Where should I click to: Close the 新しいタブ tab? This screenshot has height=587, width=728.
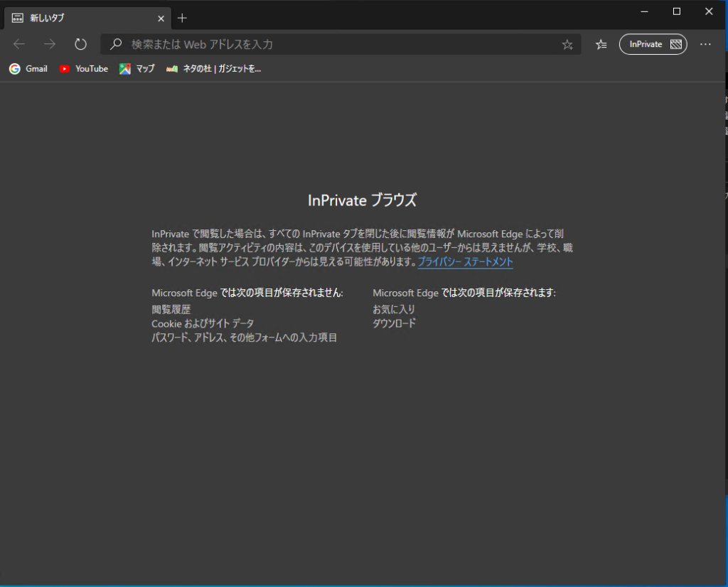click(x=161, y=18)
